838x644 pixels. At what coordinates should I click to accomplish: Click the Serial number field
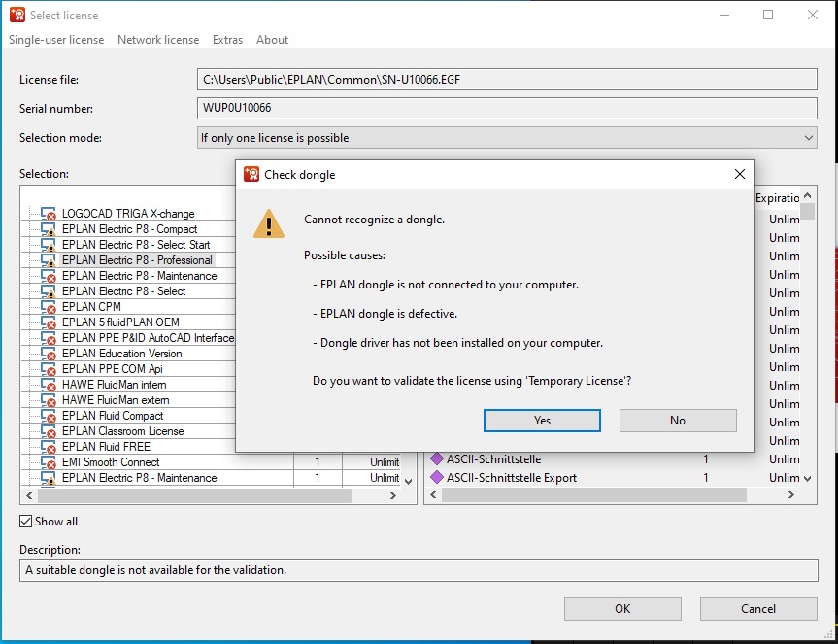pos(507,108)
